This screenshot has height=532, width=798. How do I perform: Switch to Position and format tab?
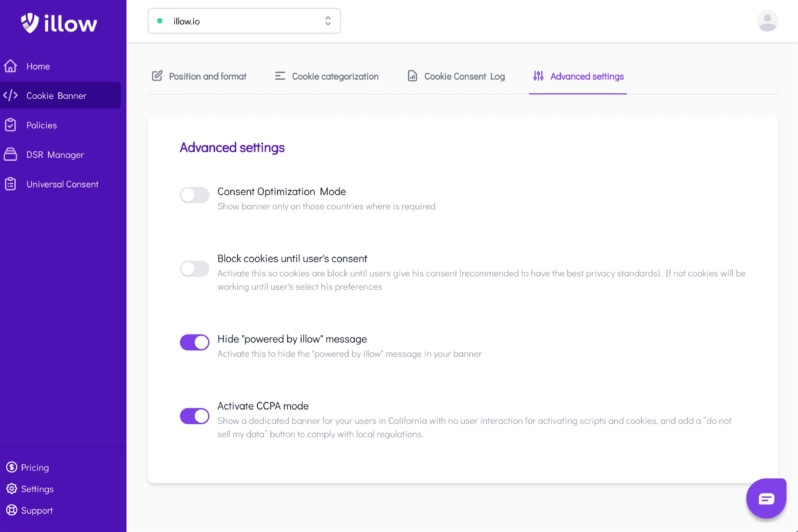(199, 76)
